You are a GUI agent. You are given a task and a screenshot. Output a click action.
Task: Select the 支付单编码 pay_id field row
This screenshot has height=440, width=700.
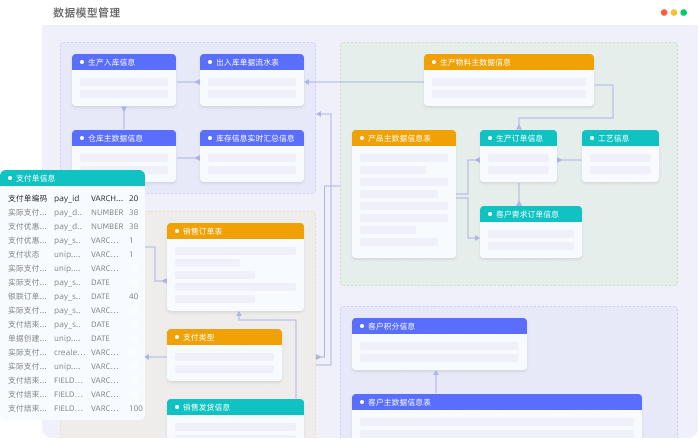(x=72, y=198)
